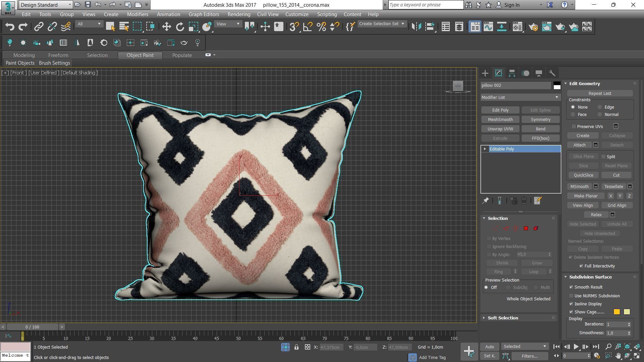Open the Hierarchy command panel tab

pos(512,73)
